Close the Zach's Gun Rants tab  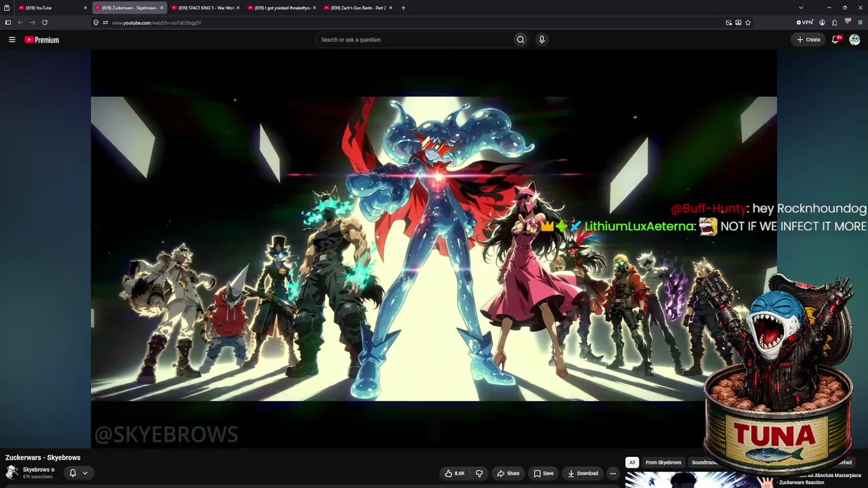[391, 7]
